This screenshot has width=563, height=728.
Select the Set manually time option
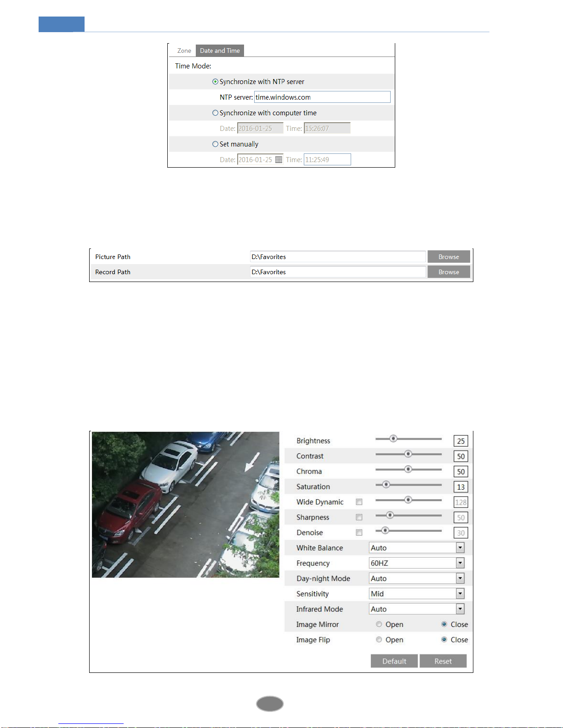[215, 144]
